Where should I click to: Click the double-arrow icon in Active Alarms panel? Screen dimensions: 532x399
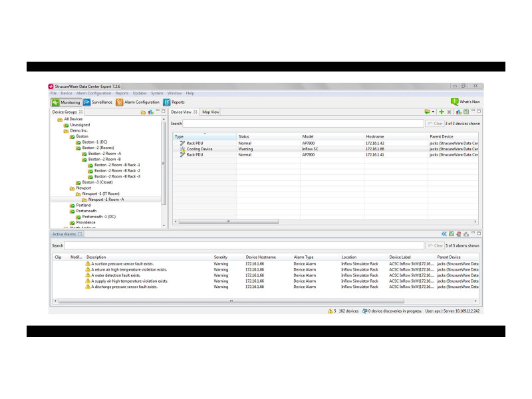(x=444, y=234)
